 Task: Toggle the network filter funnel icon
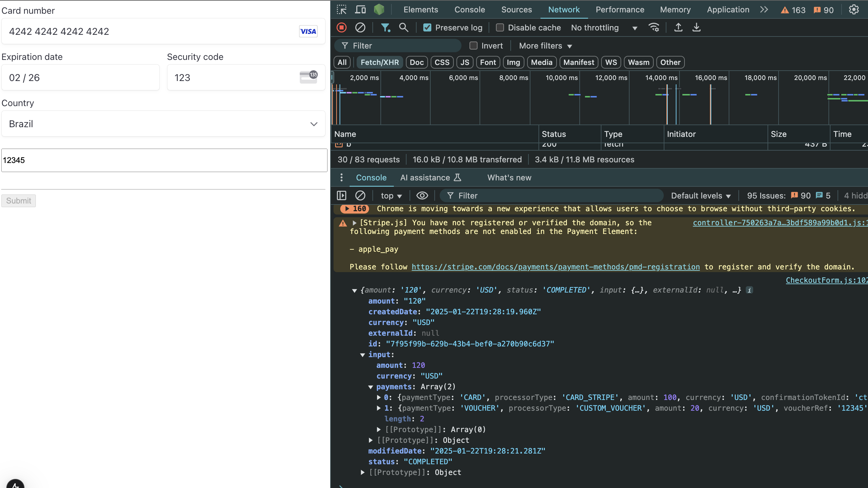(385, 28)
